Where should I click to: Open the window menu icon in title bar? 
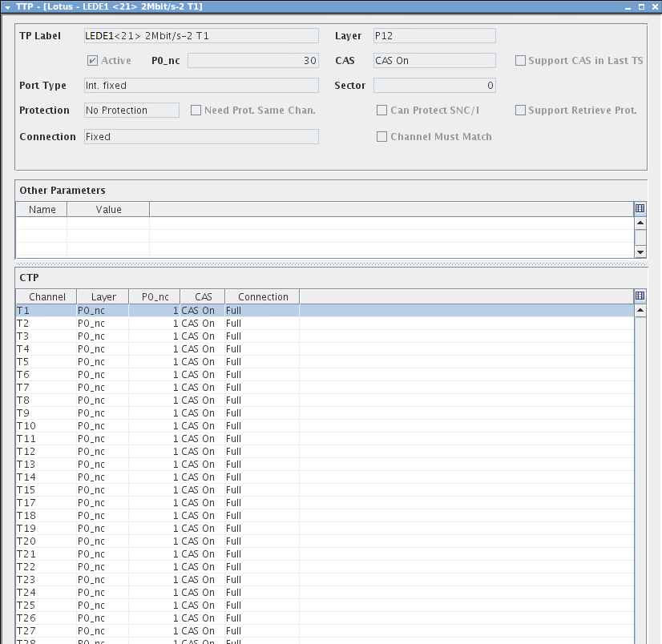click(6, 6)
